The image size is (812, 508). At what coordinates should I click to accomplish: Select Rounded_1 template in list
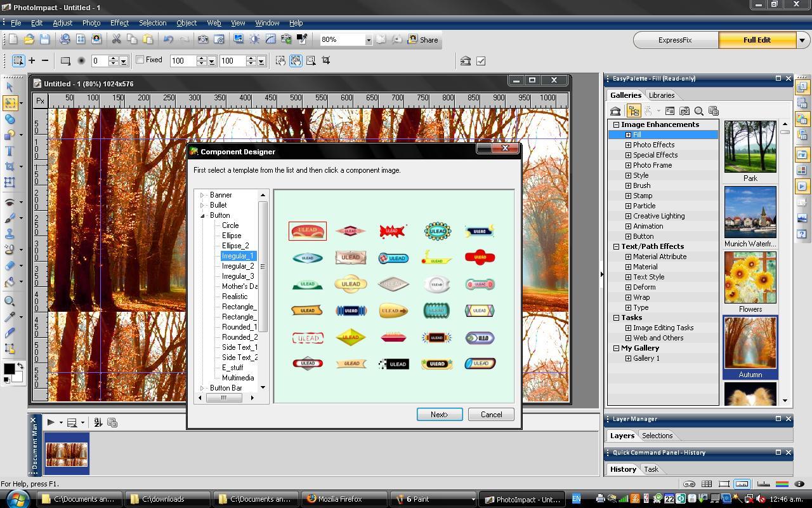[x=239, y=327]
